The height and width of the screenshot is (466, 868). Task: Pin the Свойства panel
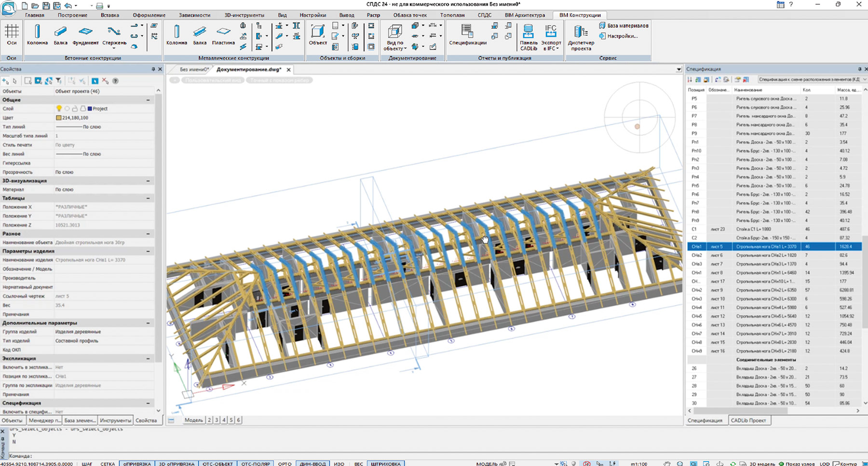pyautogui.click(x=153, y=69)
